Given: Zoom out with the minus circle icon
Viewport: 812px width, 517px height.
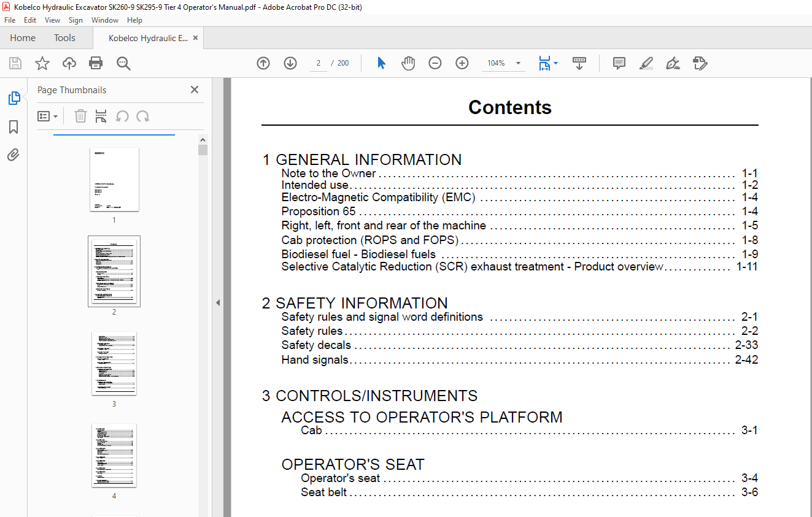Looking at the screenshot, I should coord(435,63).
